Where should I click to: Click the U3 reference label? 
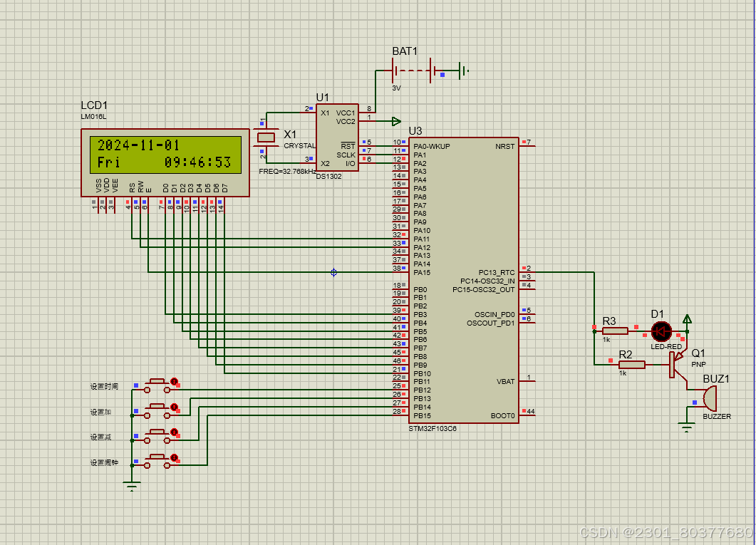point(415,131)
